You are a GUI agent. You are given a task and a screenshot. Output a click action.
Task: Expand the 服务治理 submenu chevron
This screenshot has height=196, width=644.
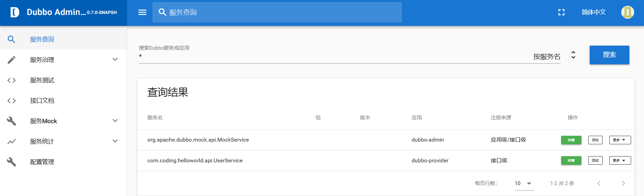115,60
